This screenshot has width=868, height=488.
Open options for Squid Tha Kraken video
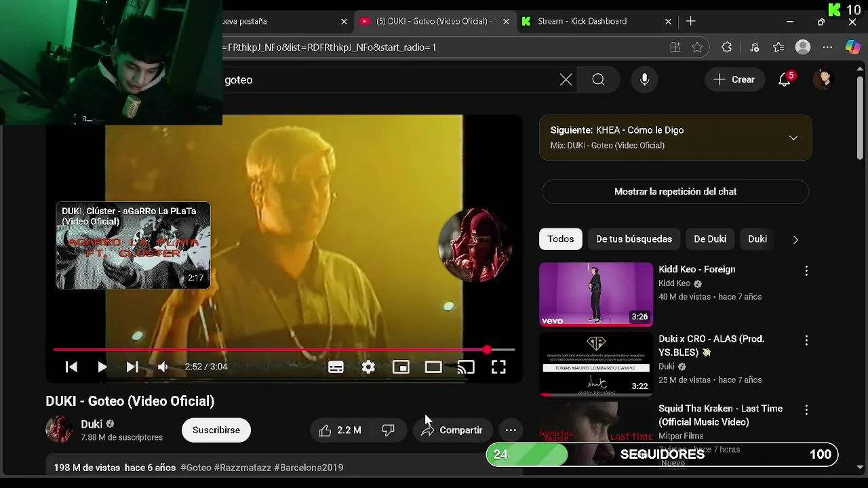click(x=806, y=410)
